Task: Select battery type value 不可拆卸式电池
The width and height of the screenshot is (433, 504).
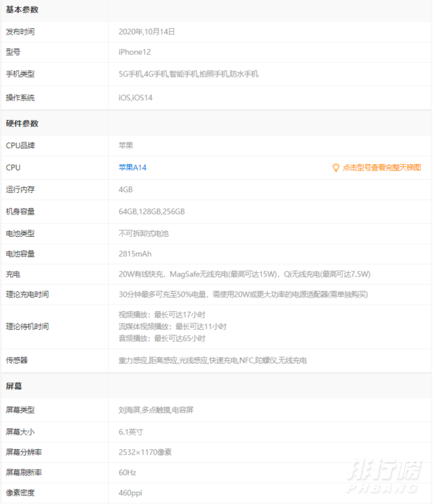Action: [144, 233]
